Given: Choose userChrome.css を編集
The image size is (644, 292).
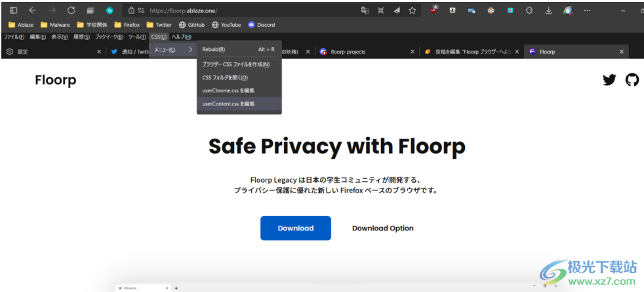Looking at the screenshot, I should coord(239,90).
